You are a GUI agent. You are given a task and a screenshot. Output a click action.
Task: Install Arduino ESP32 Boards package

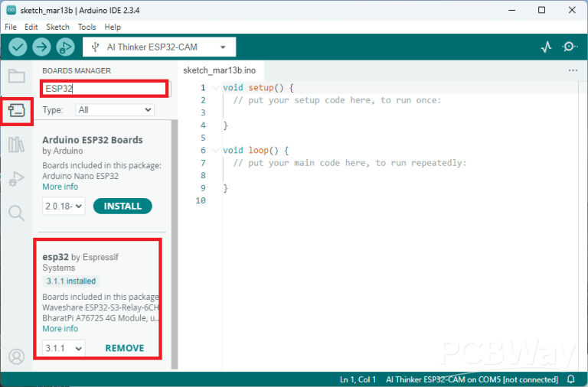tap(122, 206)
